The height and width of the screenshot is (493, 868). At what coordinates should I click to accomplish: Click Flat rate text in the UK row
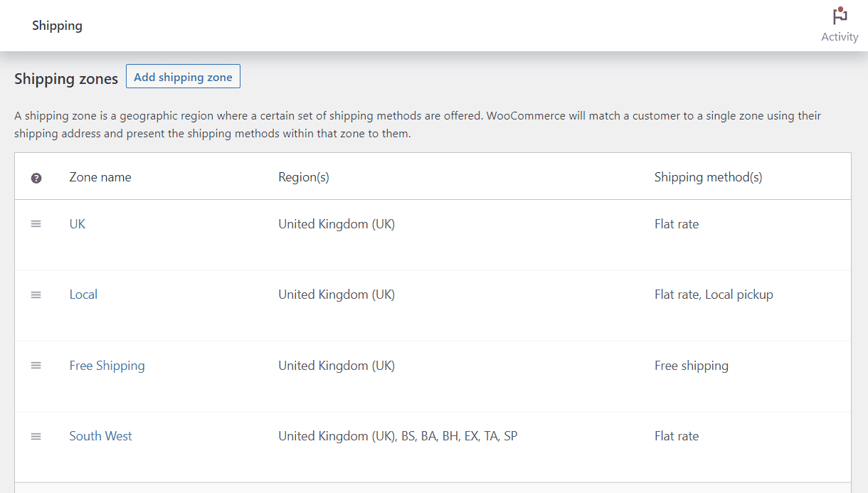click(x=677, y=223)
